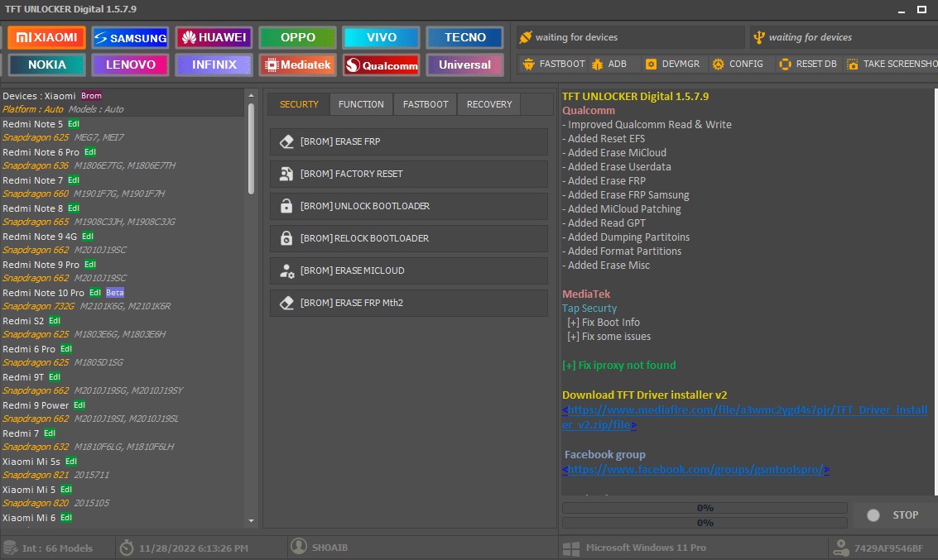Click TAKE SCREENSHOT toolbar item
This screenshot has height=560, width=938.
click(x=892, y=64)
